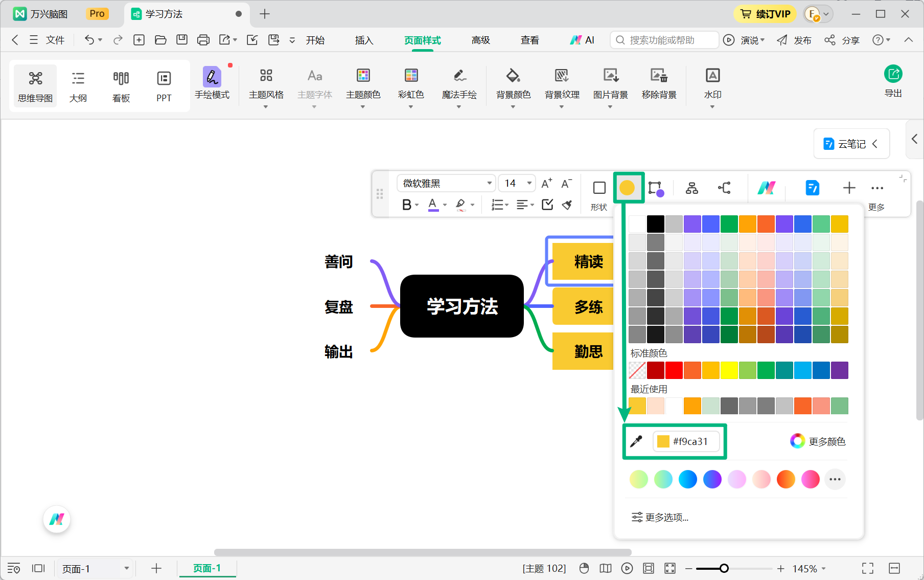Image resolution: width=924 pixels, height=580 pixels.
Task: Choose the blue gradient circle swatch
Action: [x=687, y=479]
